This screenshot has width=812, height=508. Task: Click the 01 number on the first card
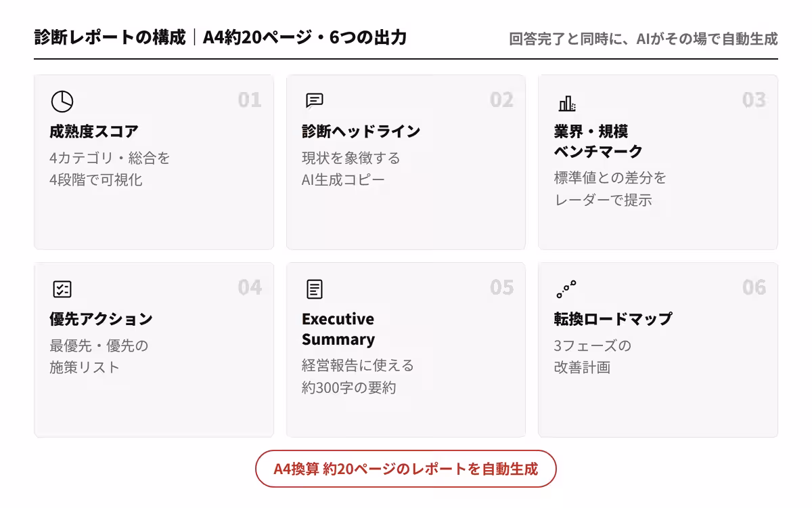click(250, 100)
